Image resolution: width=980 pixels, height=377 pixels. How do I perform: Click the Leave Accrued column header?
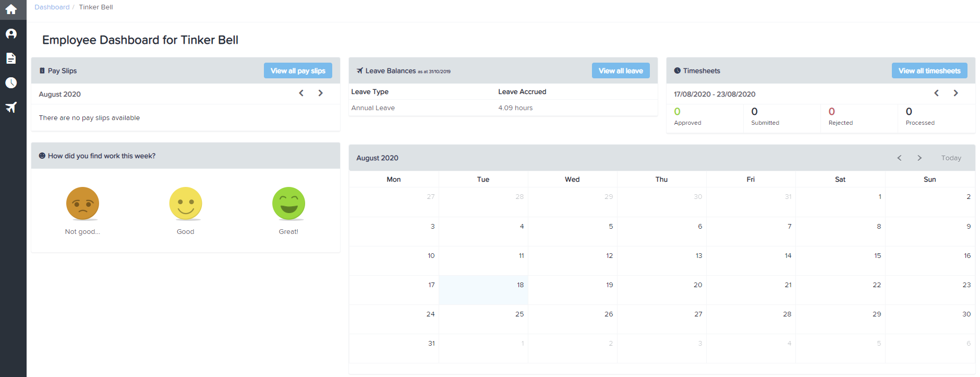[x=522, y=91]
